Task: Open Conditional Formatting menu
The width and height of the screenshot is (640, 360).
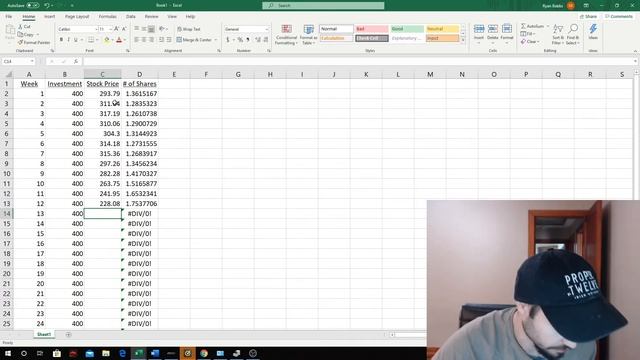Action: pos(286,34)
